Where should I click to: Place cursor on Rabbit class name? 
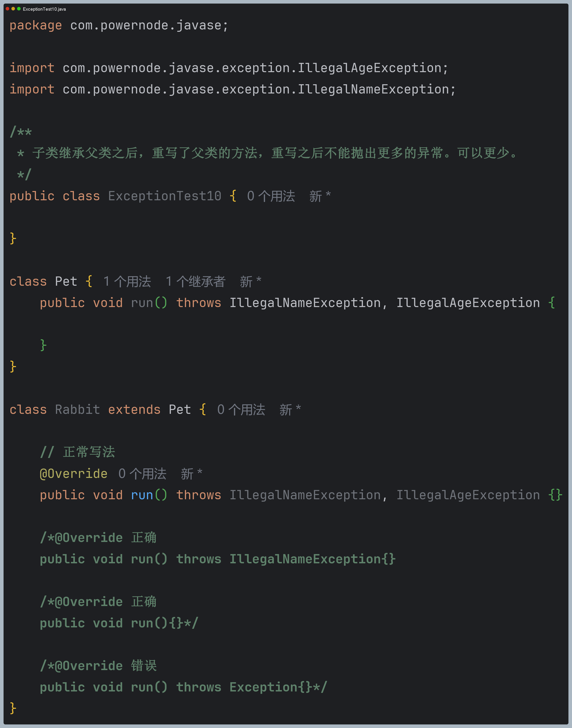tap(77, 410)
